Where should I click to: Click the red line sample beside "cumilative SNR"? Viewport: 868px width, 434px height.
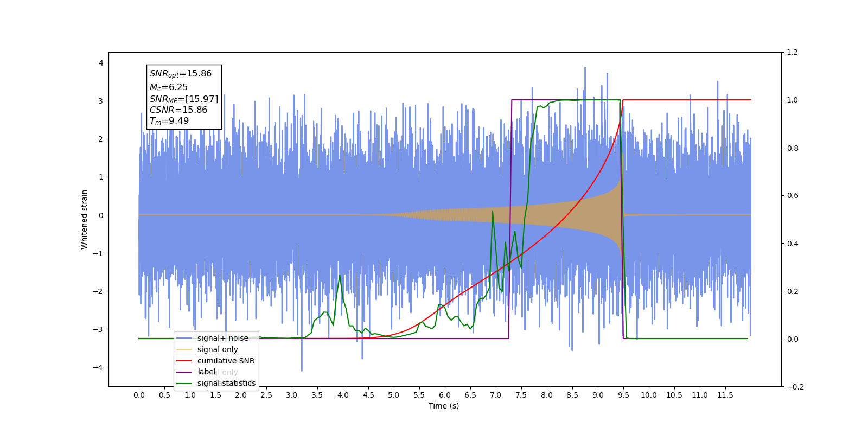click(x=184, y=361)
